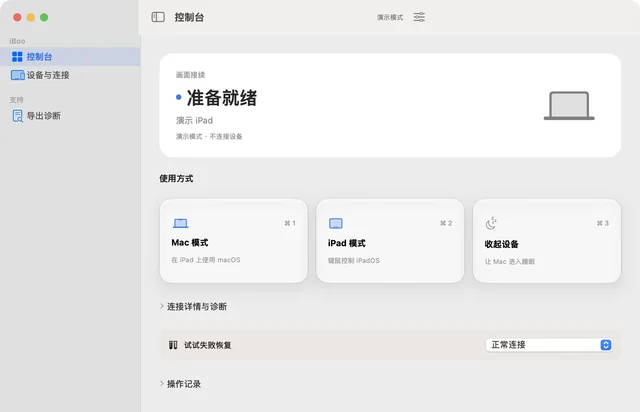The height and width of the screenshot is (412, 640).
Task: Maximize the window with the green button
Action: click(x=44, y=17)
